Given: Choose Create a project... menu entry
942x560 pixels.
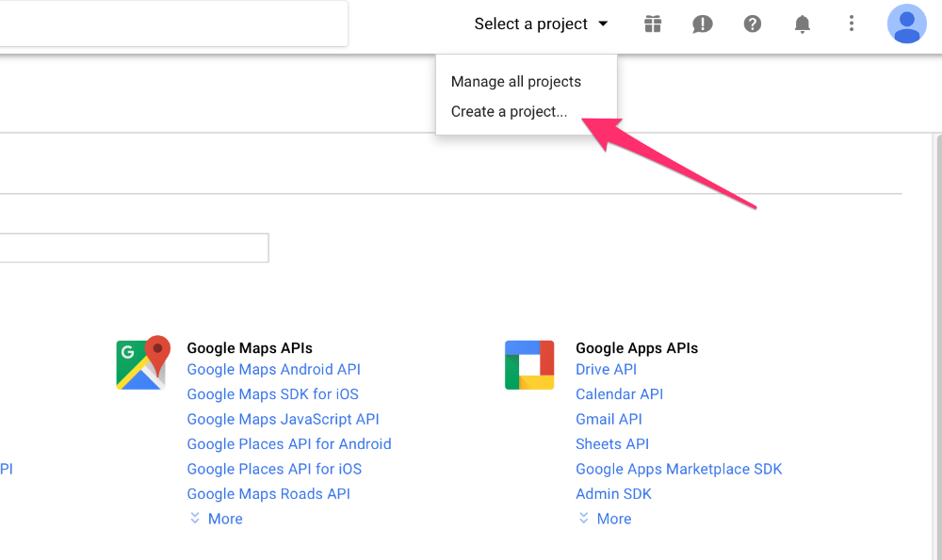Looking at the screenshot, I should (x=509, y=112).
